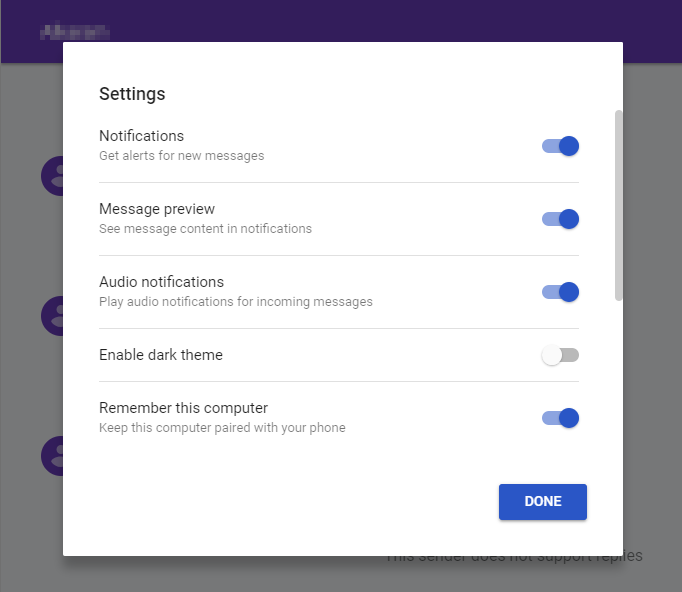The width and height of the screenshot is (682, 592).
Task: Click the 'Enable dark theme' label
Action: point(161,355)
